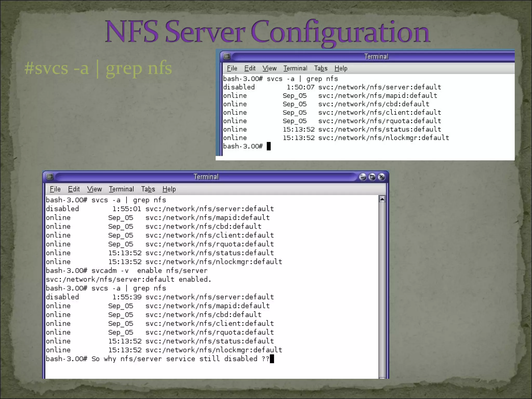This screenshot has width=532, height=399.
Task: Open File menu in lower Terminal window
Action: click(x=55, y=189)
